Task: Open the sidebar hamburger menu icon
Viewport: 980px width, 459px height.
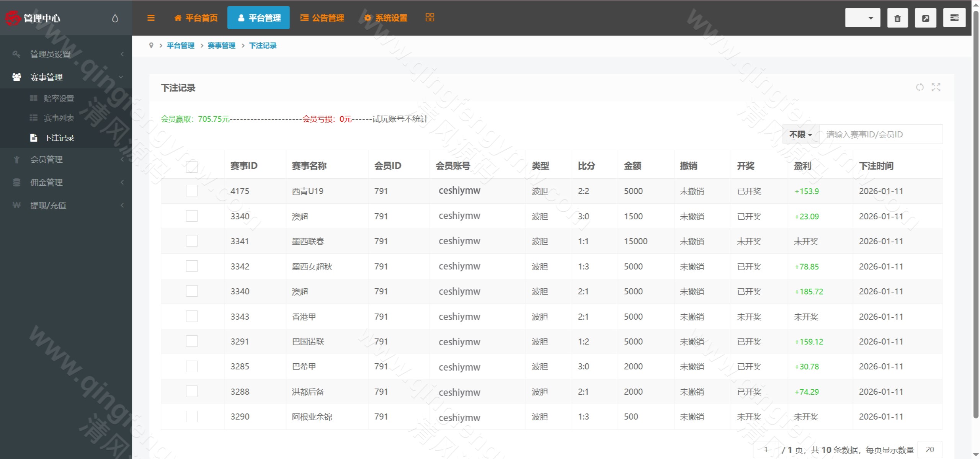Action: click(x=151, y=18)
